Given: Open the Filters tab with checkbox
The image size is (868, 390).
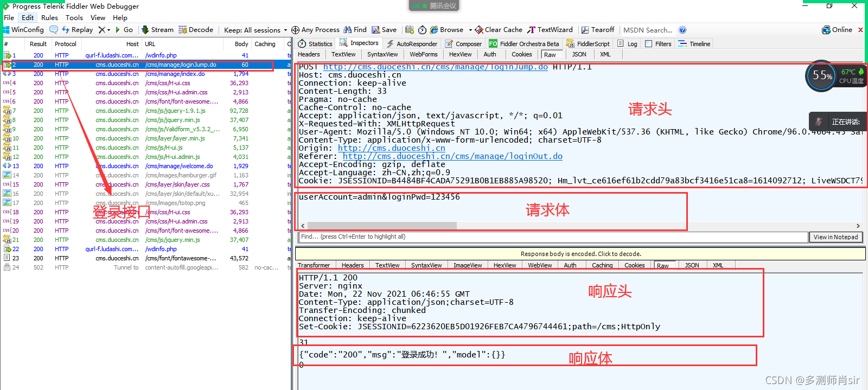Looking at the screenshot, I should point(658,44).
